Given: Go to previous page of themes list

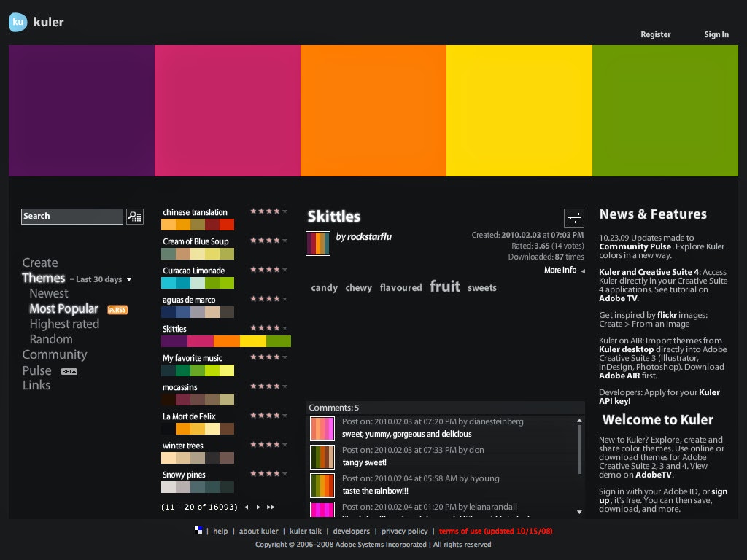Looking at the screenshot, I should (x=247, y=507).
